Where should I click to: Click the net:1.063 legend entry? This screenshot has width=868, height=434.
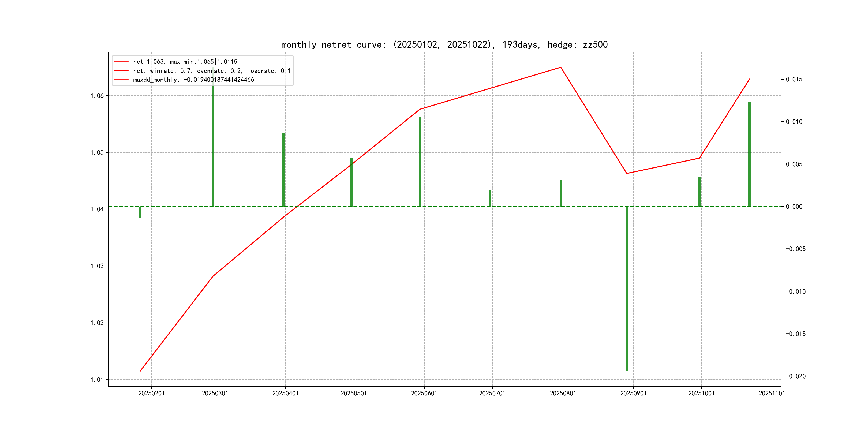[x=185, y=62]
